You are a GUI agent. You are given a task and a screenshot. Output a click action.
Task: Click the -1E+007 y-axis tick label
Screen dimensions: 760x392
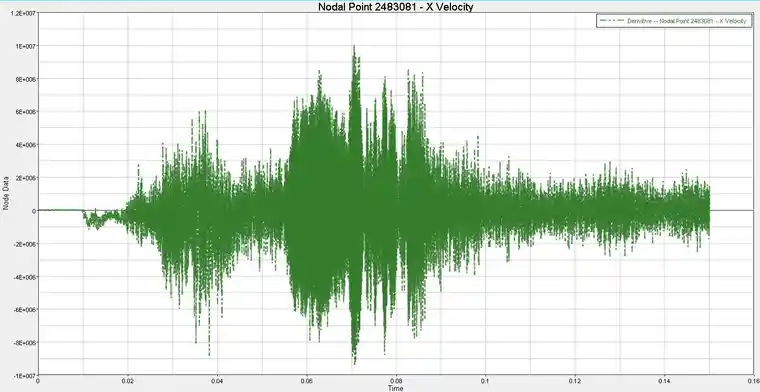(x=25, y=376)
